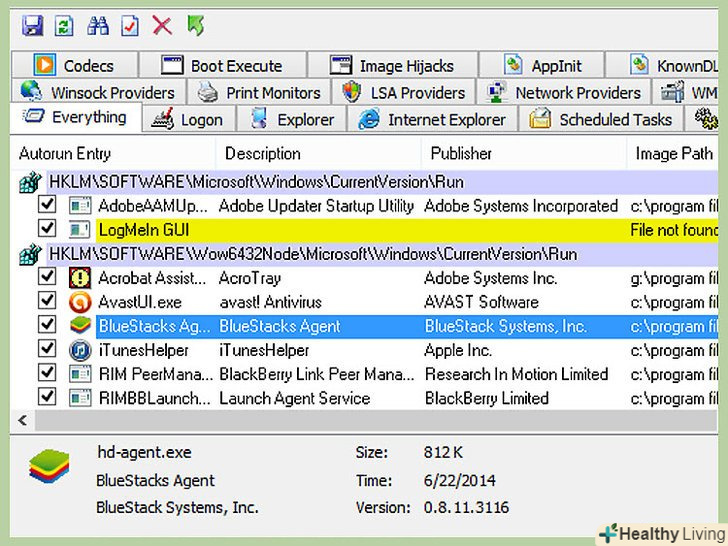Uncheck the LogMeIn GUI autorun entry
This screenshot has height=546, width=728.
(x=47, y=228)
